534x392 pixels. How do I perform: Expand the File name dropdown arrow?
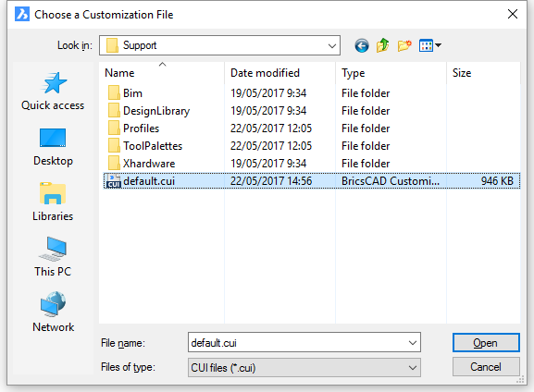click(x=413, y=343)
